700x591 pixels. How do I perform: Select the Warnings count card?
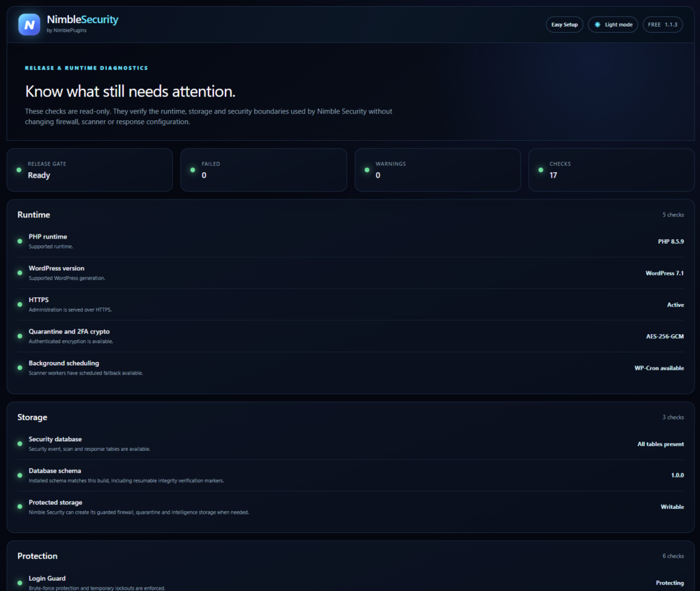pyautogui.click(x=437, y=170)
